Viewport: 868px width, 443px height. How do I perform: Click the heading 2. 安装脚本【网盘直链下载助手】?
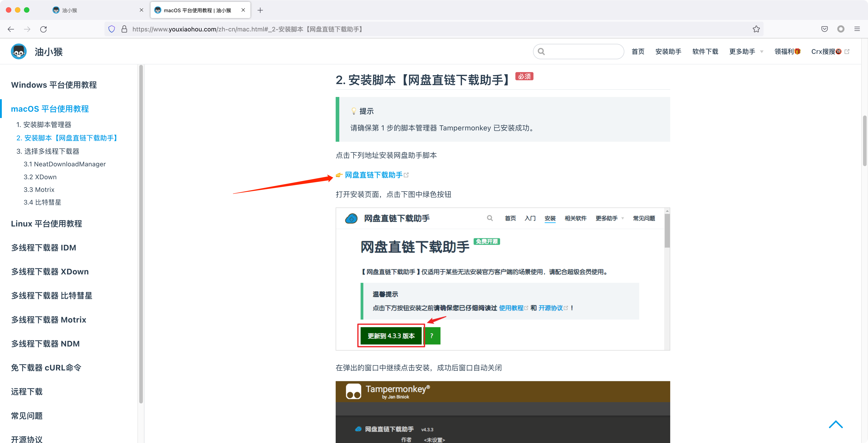(x=423, y=80)
